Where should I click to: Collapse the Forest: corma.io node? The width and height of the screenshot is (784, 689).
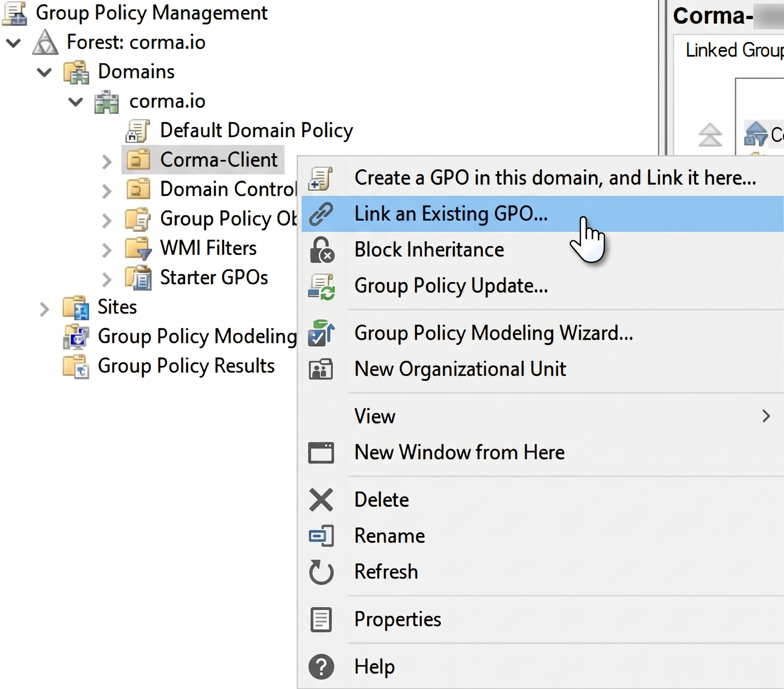[13, 42]
